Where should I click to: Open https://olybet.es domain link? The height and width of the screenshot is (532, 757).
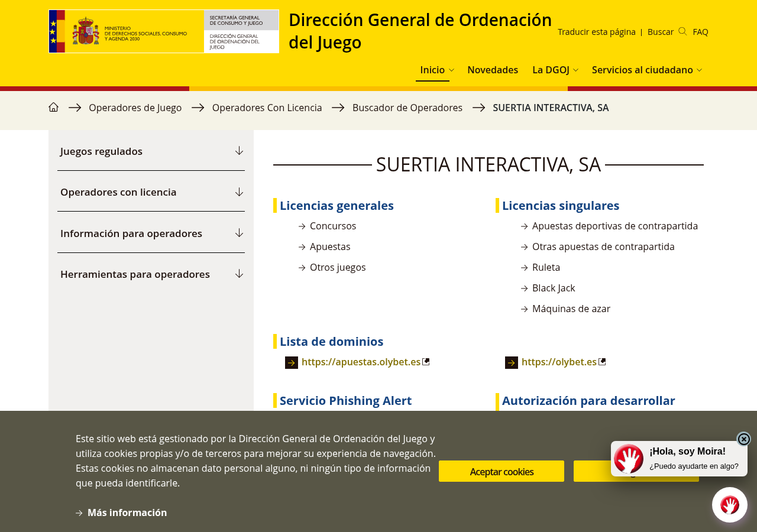pyautogui.click(x=559, y=362)
